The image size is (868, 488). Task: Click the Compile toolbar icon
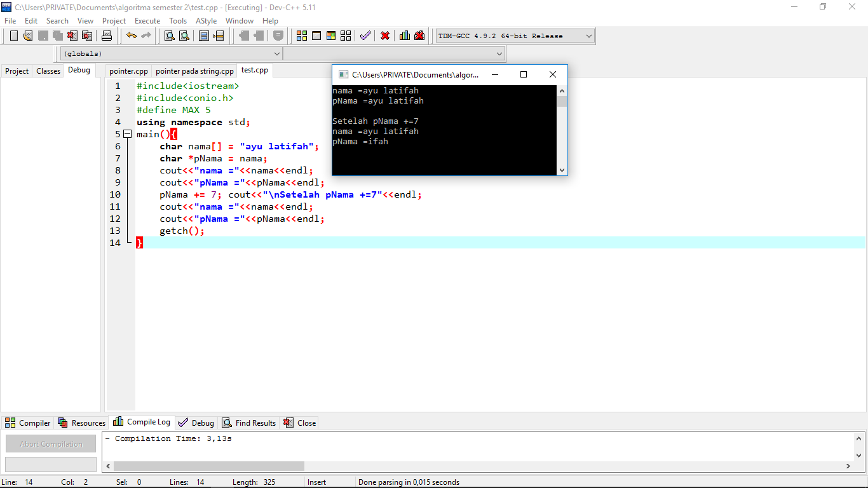302,36
